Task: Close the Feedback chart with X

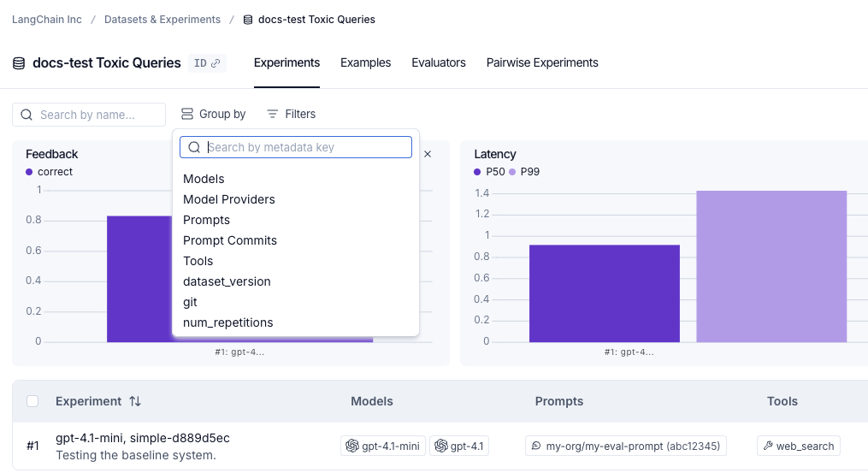Action: [428, 154]
